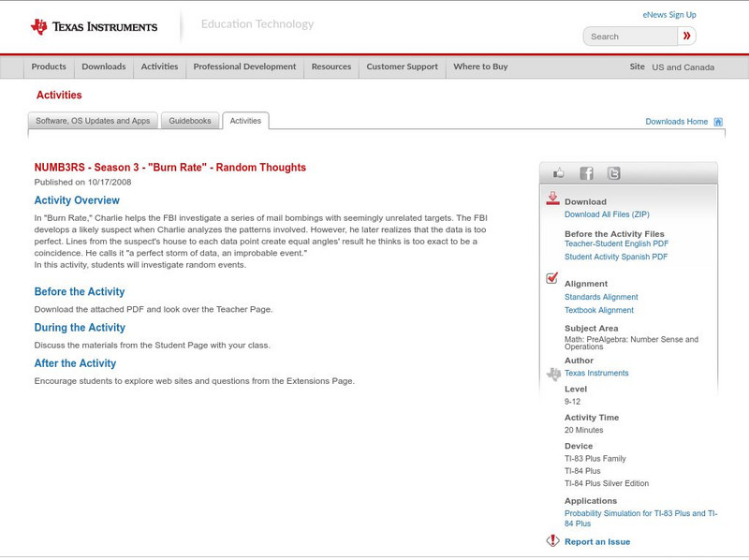Screen dimensions: 749x560
Task: Download All Files (ZIP)
Action: click(x=607, y=214)
